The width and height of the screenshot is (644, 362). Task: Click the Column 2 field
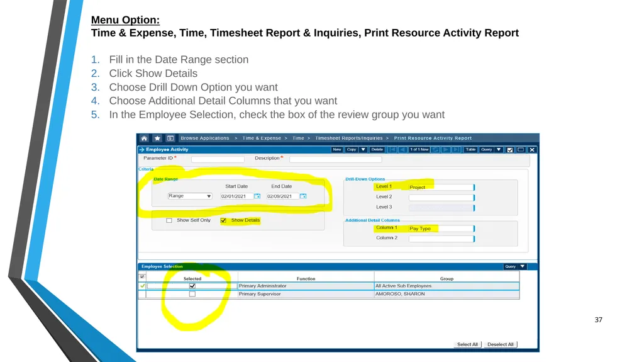click(440, 239)
